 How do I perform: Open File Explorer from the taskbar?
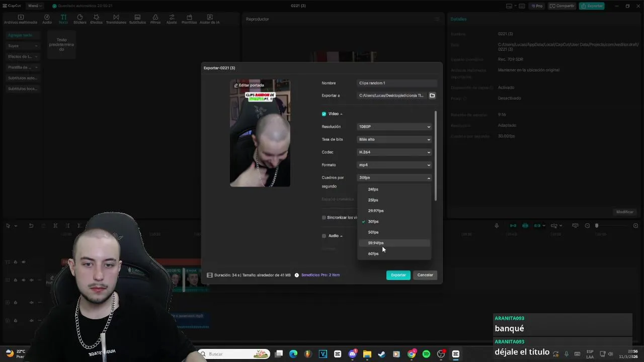tap(367, 354)
